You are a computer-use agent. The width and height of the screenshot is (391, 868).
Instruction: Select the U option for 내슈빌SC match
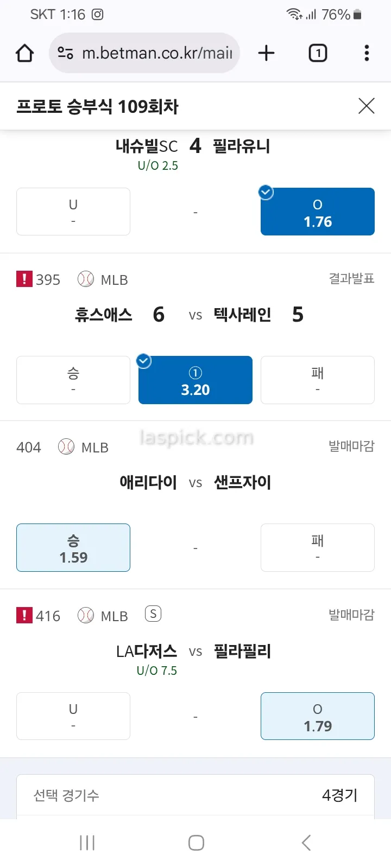click(x=73, y=212)
